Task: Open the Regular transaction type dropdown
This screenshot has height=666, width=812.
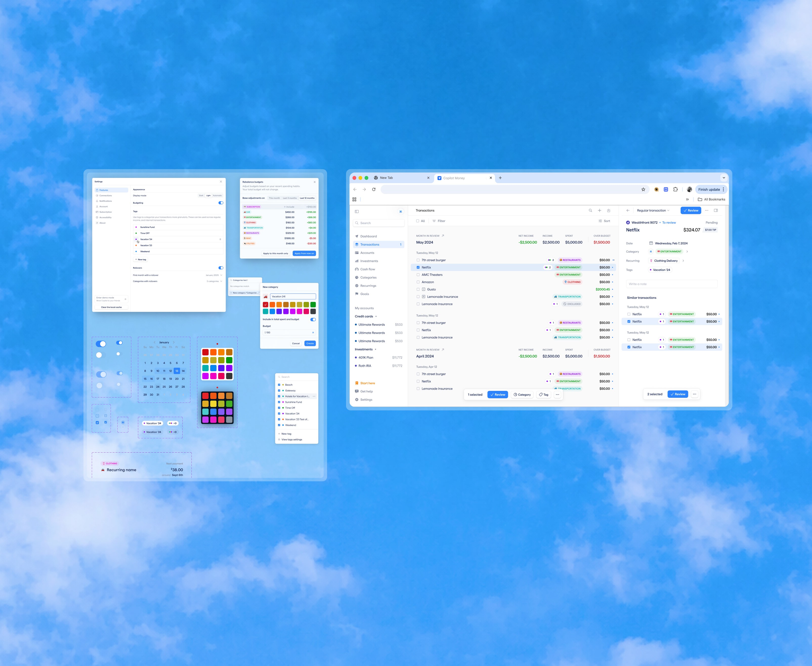Action: [653, 210]
